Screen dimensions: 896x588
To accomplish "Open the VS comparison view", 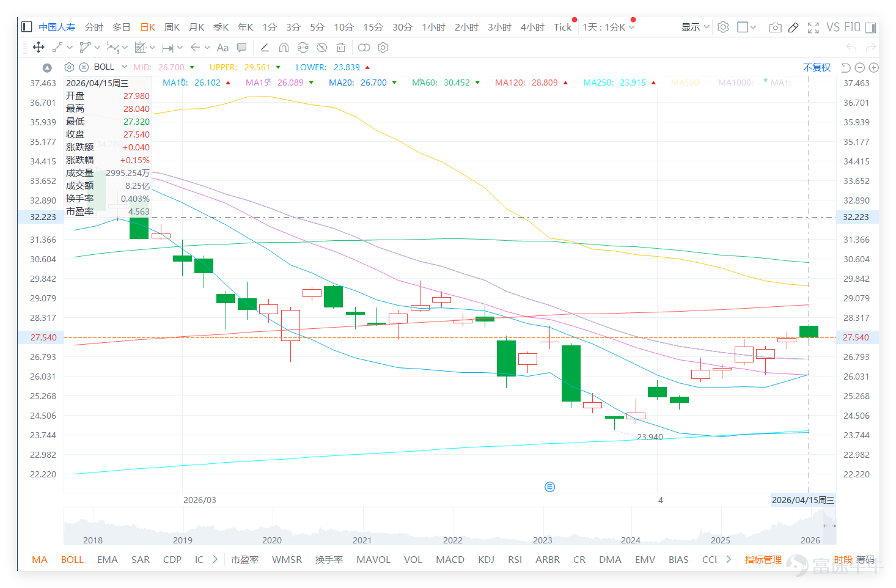I will [x=832, y=27].
